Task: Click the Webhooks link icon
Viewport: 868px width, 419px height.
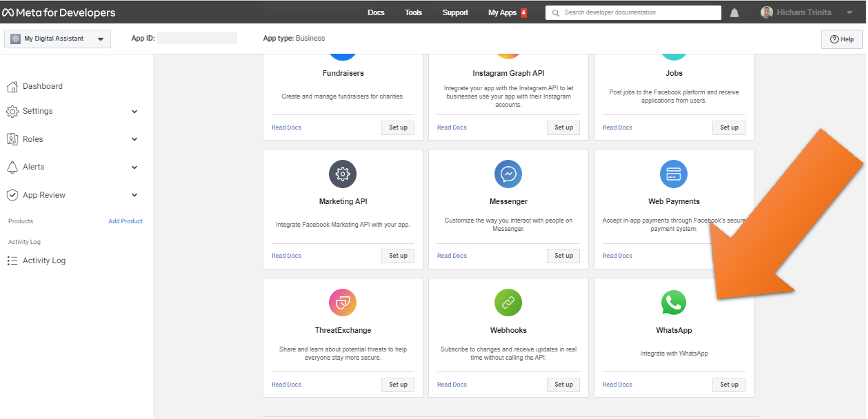Action: [508, 302]
